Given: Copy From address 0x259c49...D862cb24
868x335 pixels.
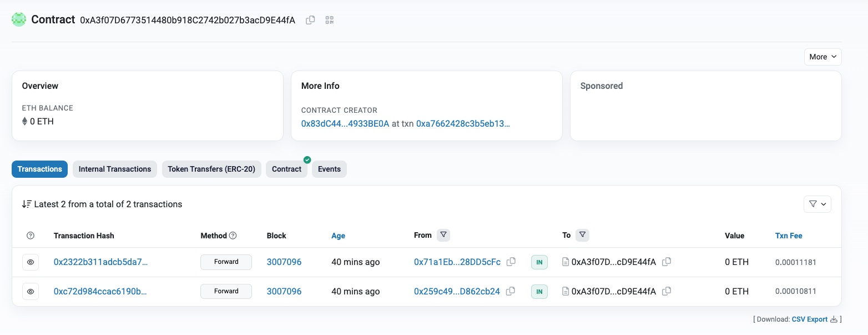Looking at the screenshot, I should point(511,291).
